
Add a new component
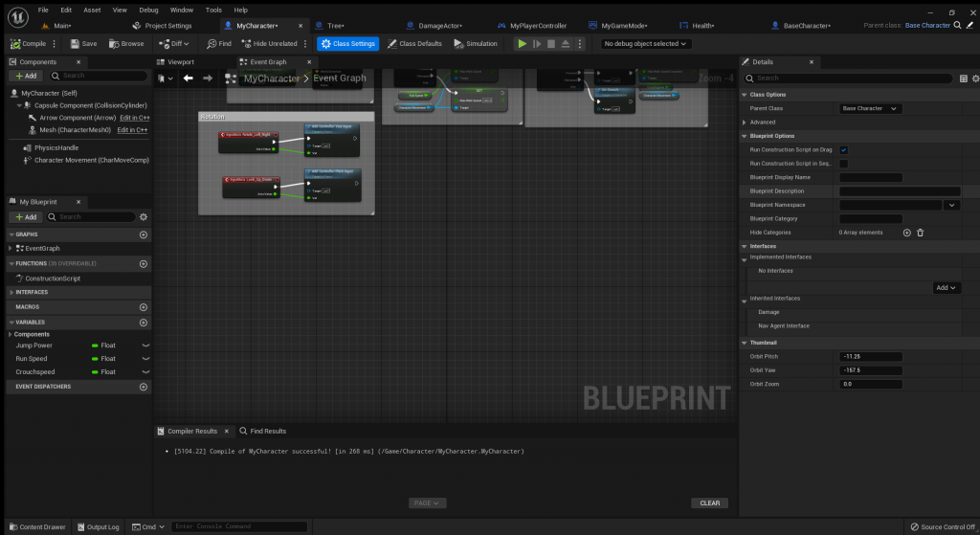click(x=26, y=76)
